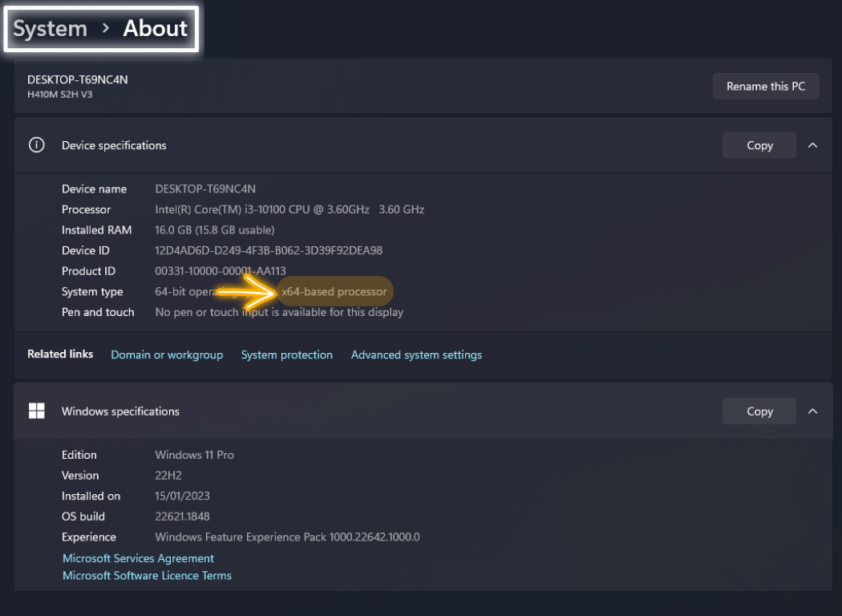Copy the device specifications

[x=759, y=145]
